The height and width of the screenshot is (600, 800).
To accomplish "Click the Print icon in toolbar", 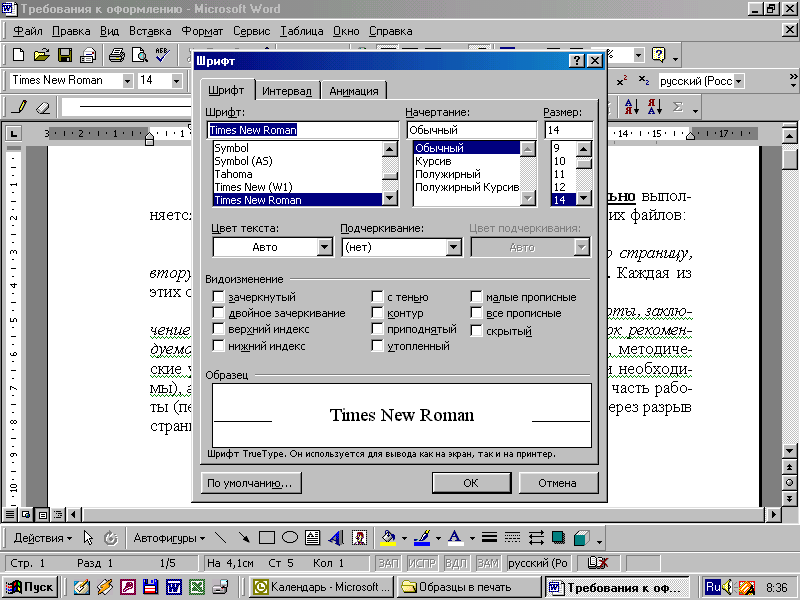I will (116, 55).
